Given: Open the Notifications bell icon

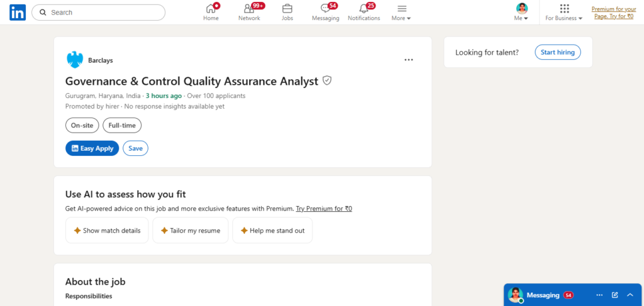Looking at the screenshot, I should click(364, 13).
